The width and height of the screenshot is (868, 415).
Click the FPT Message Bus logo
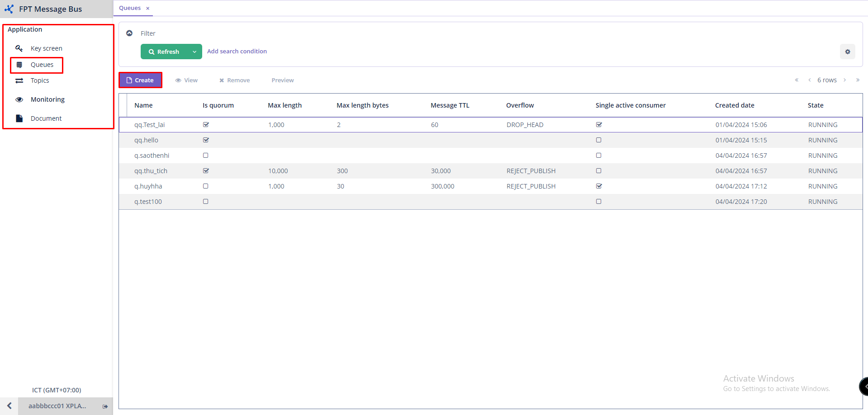point(9,9)
